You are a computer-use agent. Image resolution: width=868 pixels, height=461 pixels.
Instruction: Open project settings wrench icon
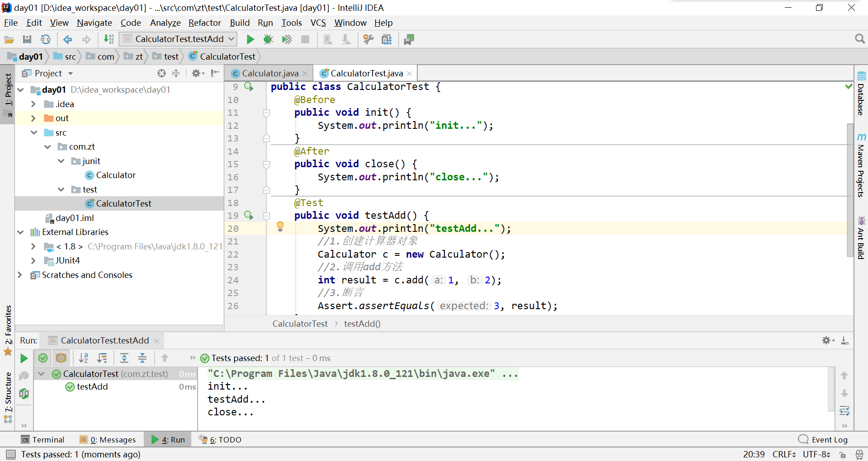pyautogui.click(x=368, y=40)
